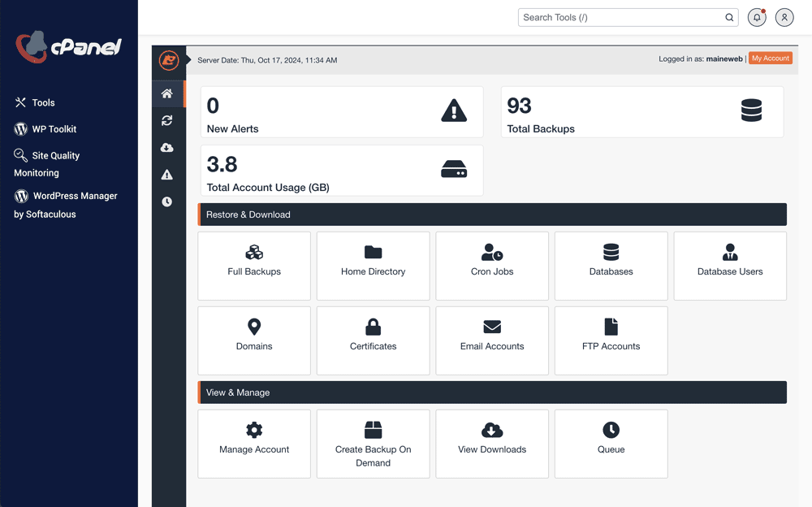812x507 pixels.
Task: Open the user profile icon
Action: coord(784,17)
